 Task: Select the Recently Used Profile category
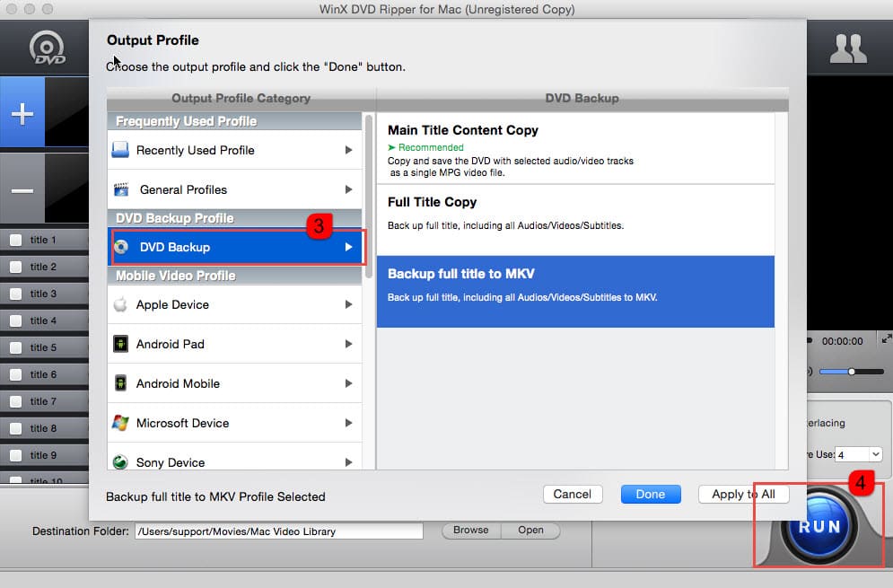point(234,150)
